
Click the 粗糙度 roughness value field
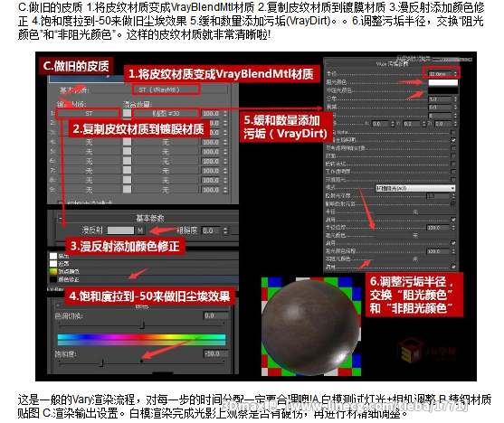pos(212,230)
